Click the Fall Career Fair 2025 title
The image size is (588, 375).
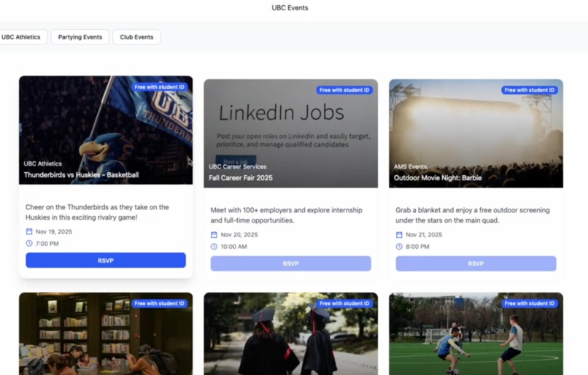click(x=241, y=178)
